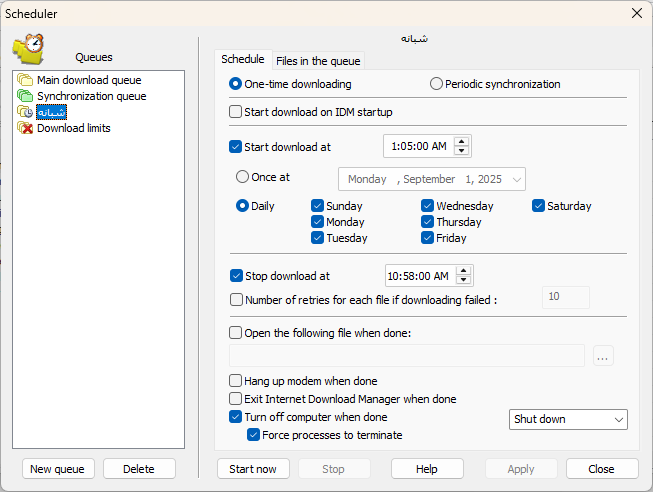Click the Apply button
653x492 pixels.
point(521,469)
